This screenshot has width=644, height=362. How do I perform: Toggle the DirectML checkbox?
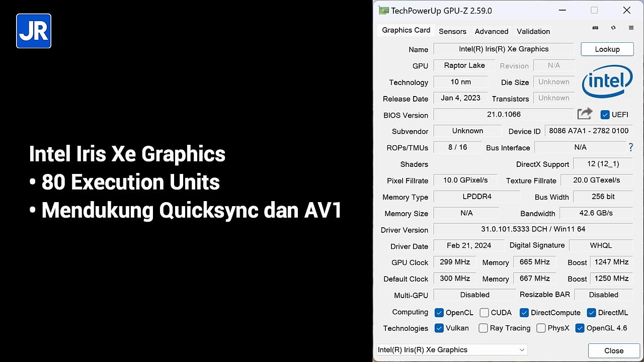(592, 313)
